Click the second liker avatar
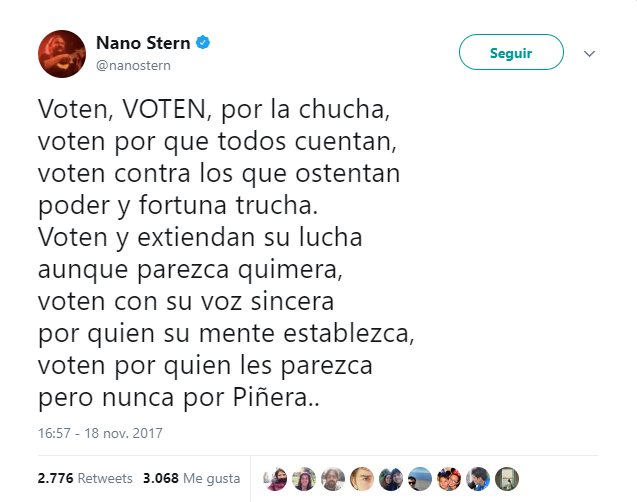The height and width of the screenshot is (502, 637). [303, 478]
